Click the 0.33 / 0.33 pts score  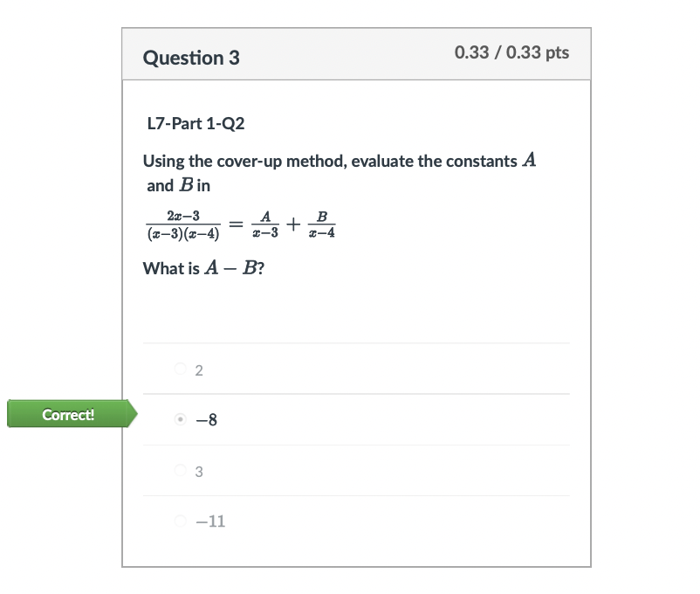(511, 52)
